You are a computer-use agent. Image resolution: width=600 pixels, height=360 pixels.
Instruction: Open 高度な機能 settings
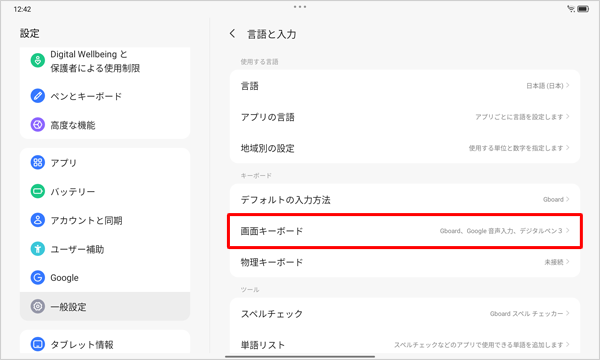point(105,125)
